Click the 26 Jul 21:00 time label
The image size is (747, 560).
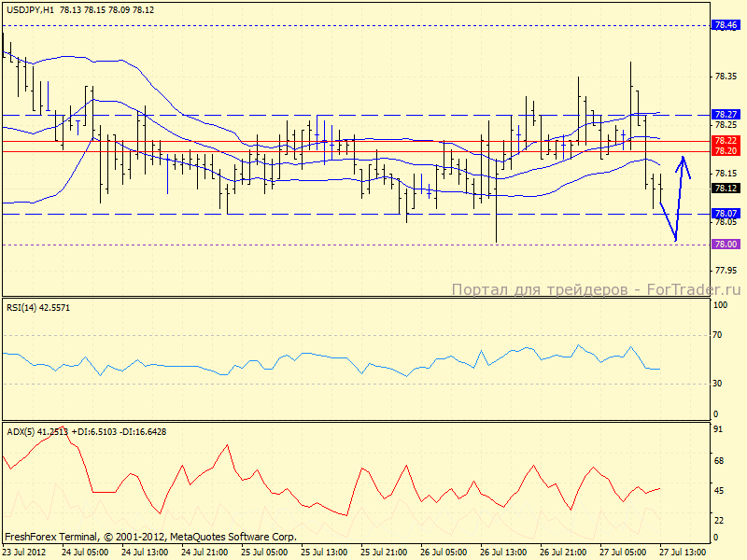pos(563,553)
